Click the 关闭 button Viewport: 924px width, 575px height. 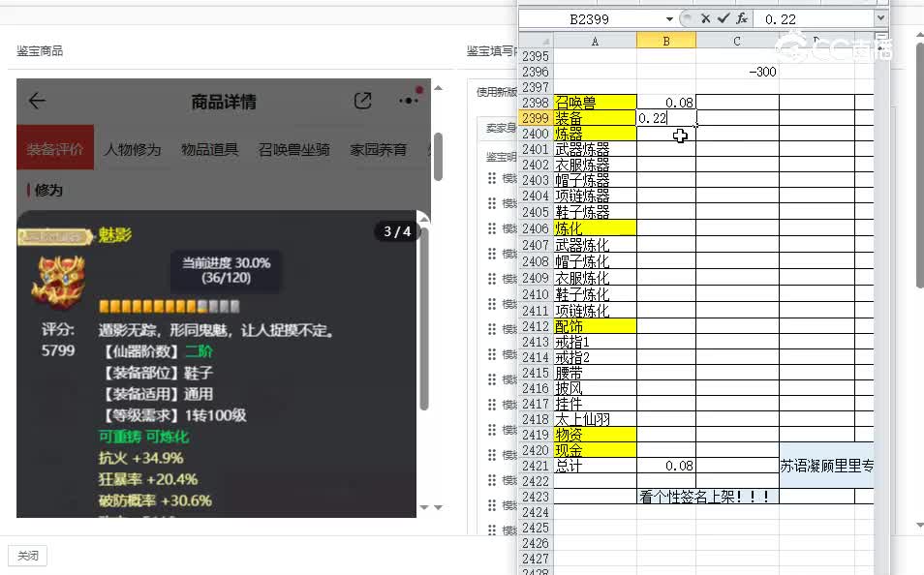click(x=26, y=556)
